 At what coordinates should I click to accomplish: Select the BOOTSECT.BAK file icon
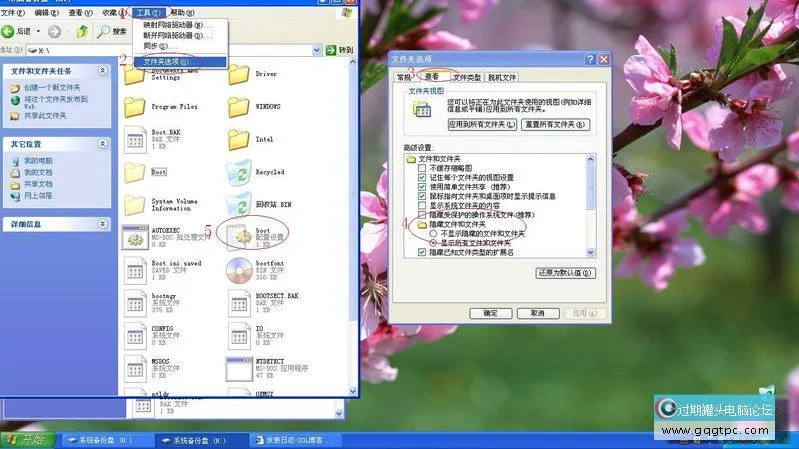[x=239, y=303]
